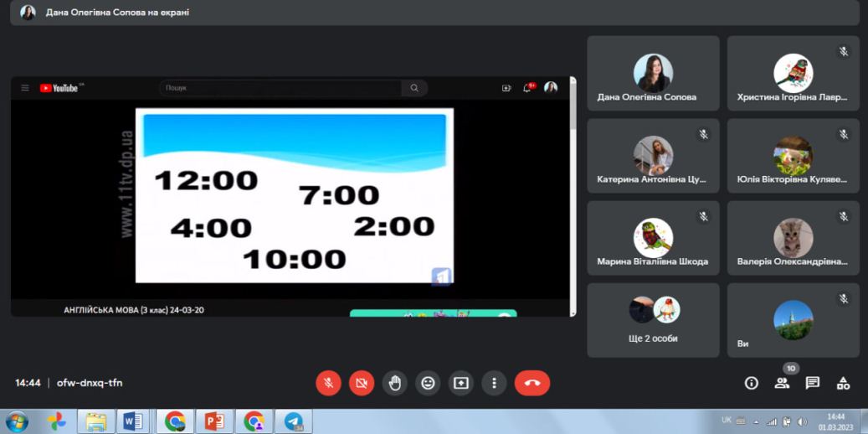
Task: Click the video showing times 12:00 and 7:00
Action: pos(295,196)
